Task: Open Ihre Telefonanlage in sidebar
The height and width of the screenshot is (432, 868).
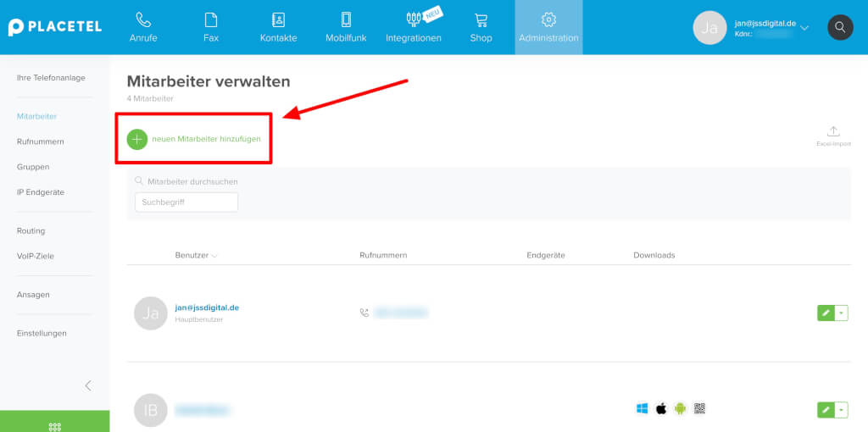Action: [51, 78]
